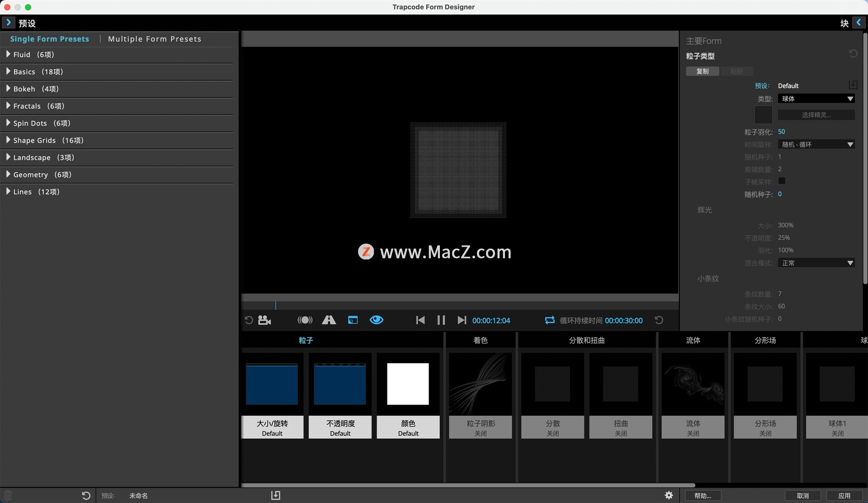Jump to last frame
The height and width of the screenshot is (503, 868).
click(x=462, y=320)
